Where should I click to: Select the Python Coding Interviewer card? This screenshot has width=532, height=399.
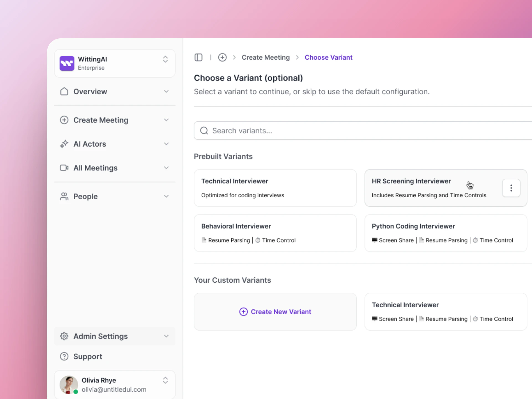(446, 233)
